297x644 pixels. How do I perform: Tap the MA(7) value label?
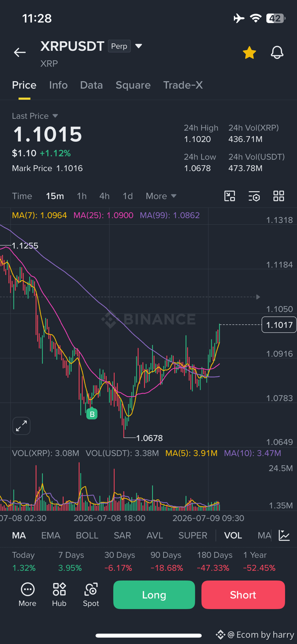click(x=39, y=216)
